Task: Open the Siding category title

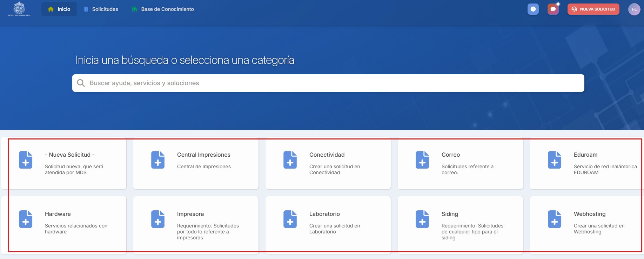Action: point(450,214)
